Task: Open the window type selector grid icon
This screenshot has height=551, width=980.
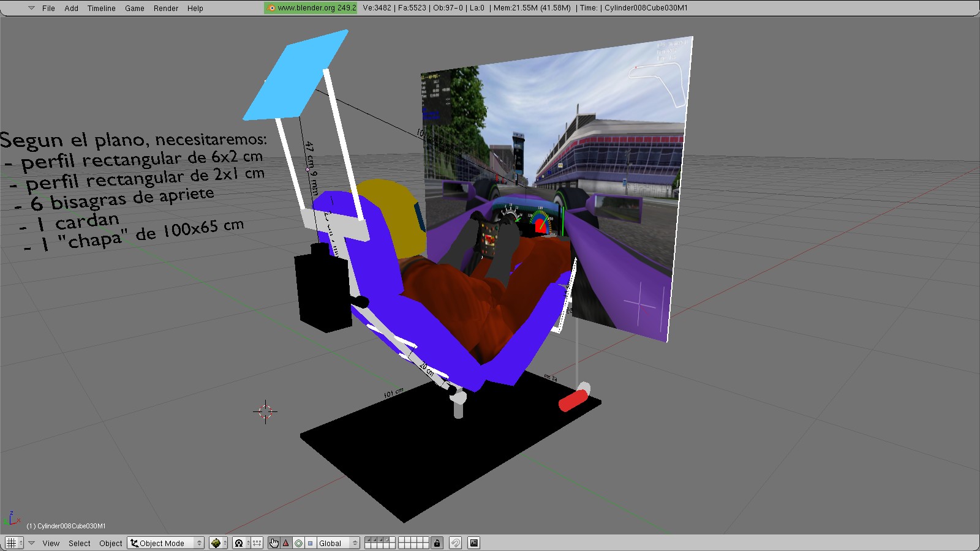Action: (11, 543)
